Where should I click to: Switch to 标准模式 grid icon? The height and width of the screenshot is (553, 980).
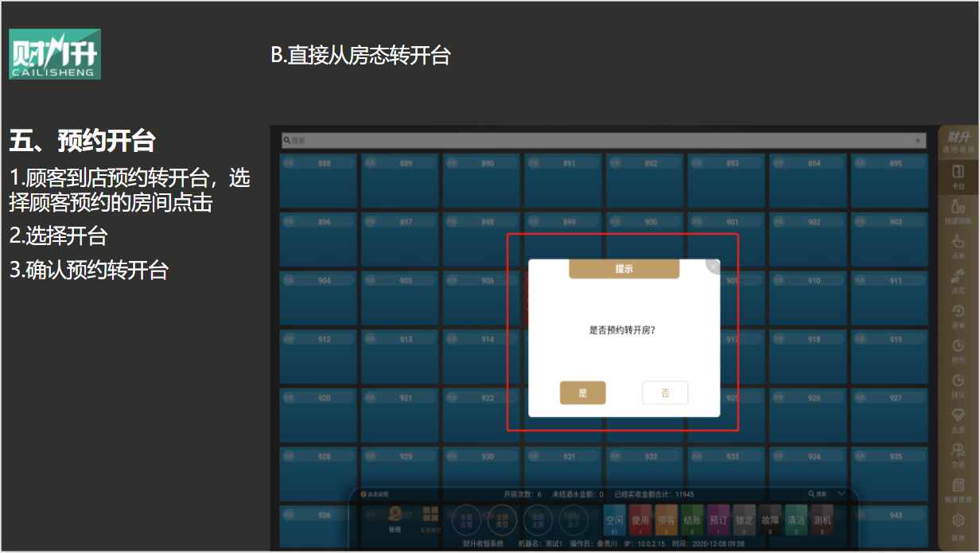click(430, 519)
